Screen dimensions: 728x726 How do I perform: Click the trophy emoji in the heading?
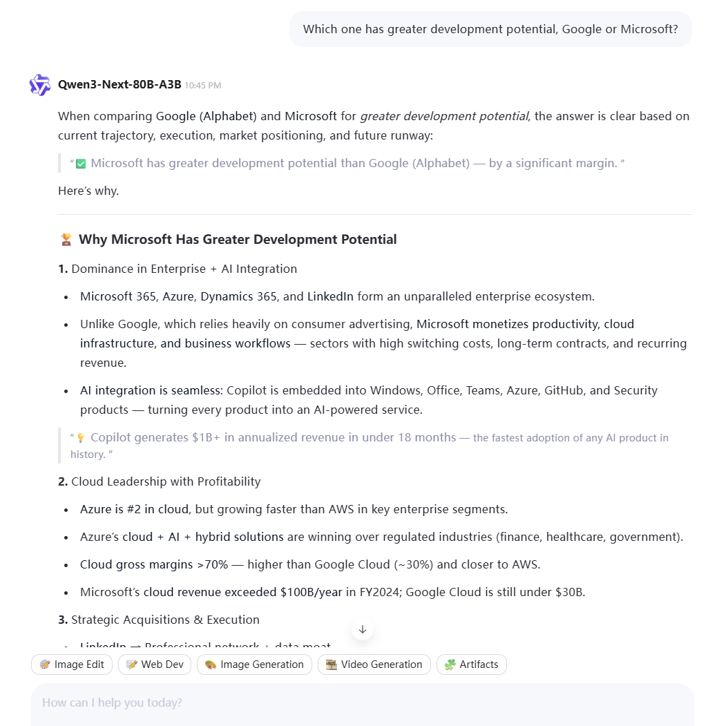[x=66, y=240]
